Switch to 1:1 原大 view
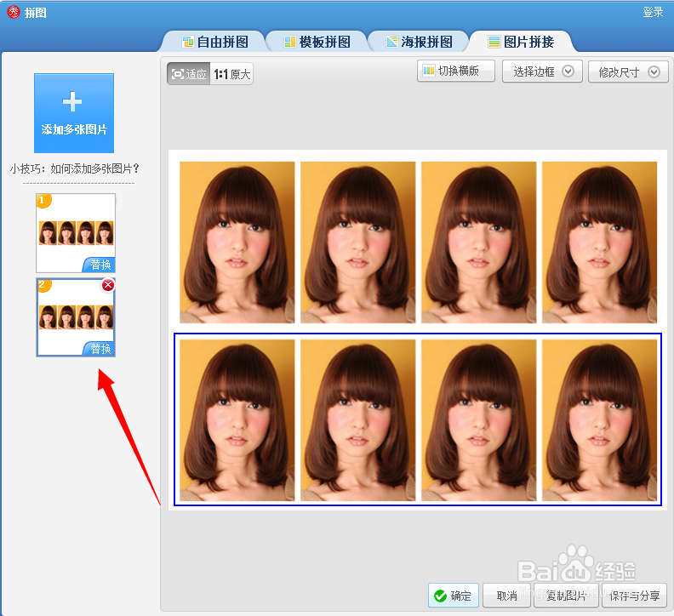674x616 pixels. pos(231,74)
